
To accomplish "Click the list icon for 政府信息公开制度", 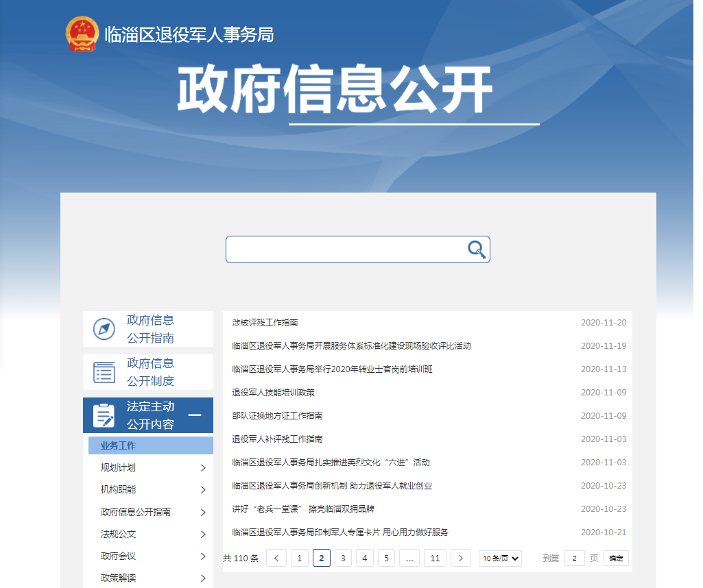I will point(104,372).
